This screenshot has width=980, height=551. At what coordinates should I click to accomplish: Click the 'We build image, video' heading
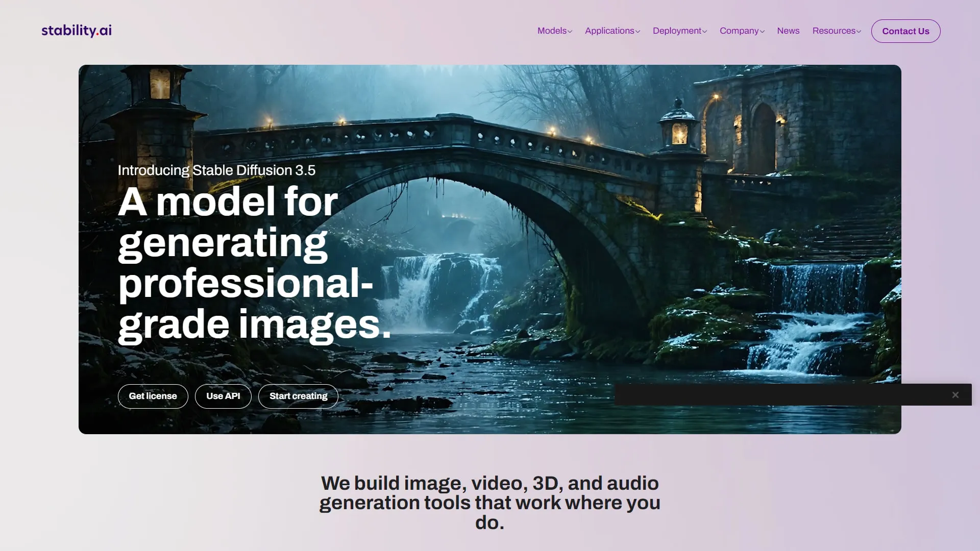(x=489, y=502)
